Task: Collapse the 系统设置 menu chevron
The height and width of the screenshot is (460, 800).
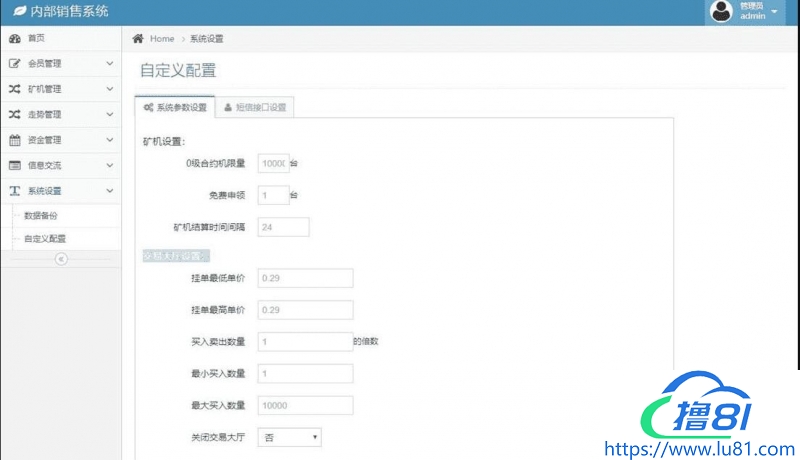Action: coord(110,190)
